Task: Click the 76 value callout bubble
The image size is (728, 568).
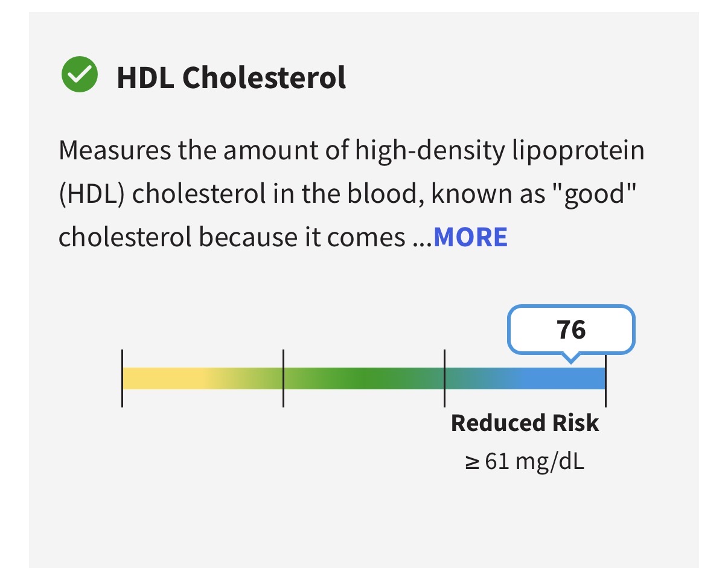Action: [571, 330]
